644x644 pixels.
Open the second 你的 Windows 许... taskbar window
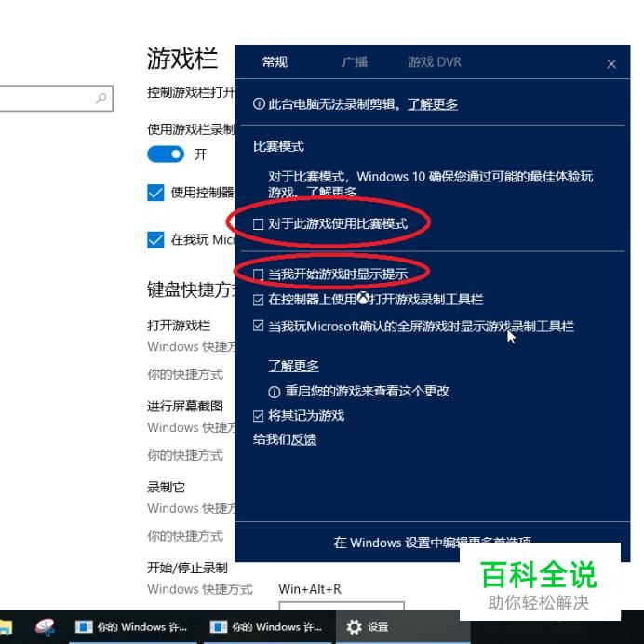(267, 626)
